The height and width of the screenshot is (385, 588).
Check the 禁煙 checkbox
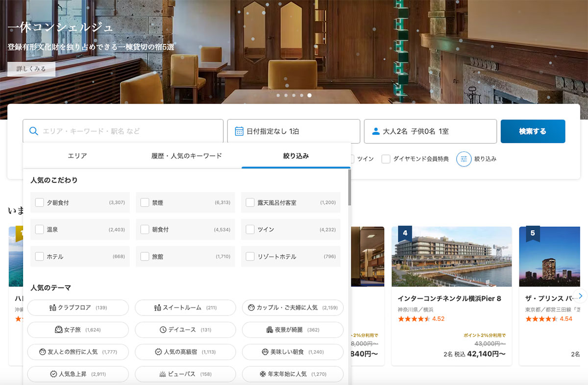click(145, 202)
